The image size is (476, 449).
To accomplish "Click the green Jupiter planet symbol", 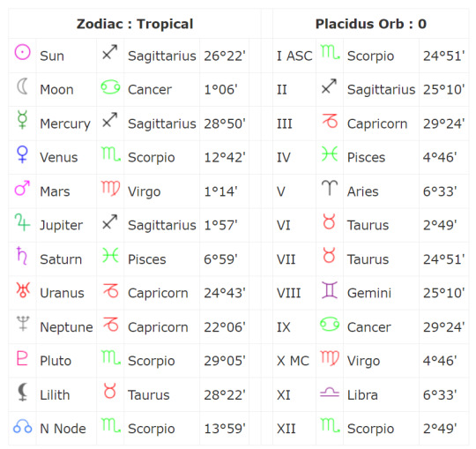I will click(22, 222).
